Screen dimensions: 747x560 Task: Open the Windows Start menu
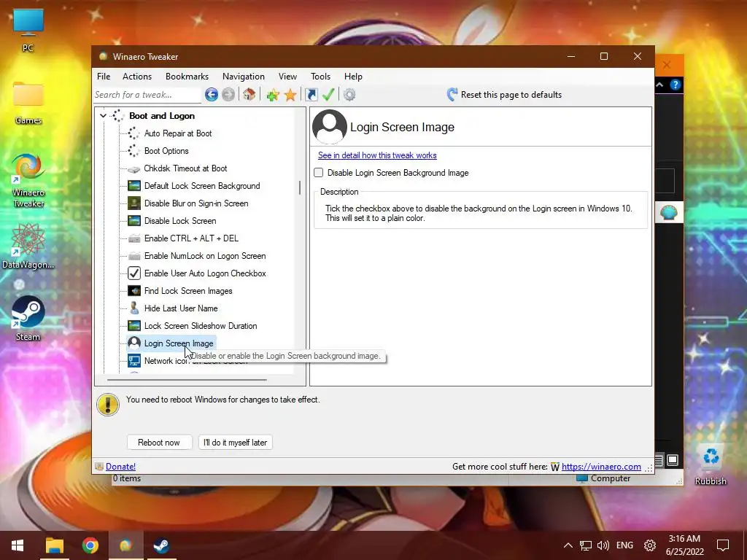(18, 545)
